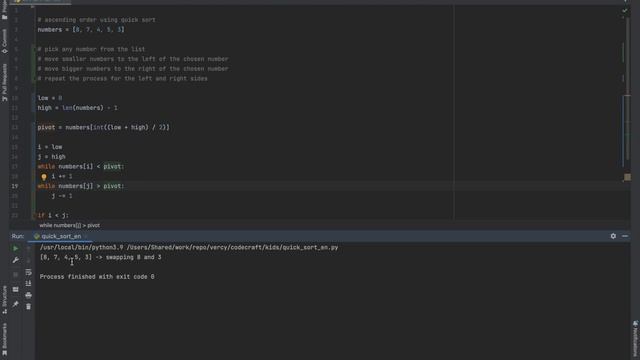
Task: Rerun quick_sort_en with the green play icon
Action: coord(16,248)
